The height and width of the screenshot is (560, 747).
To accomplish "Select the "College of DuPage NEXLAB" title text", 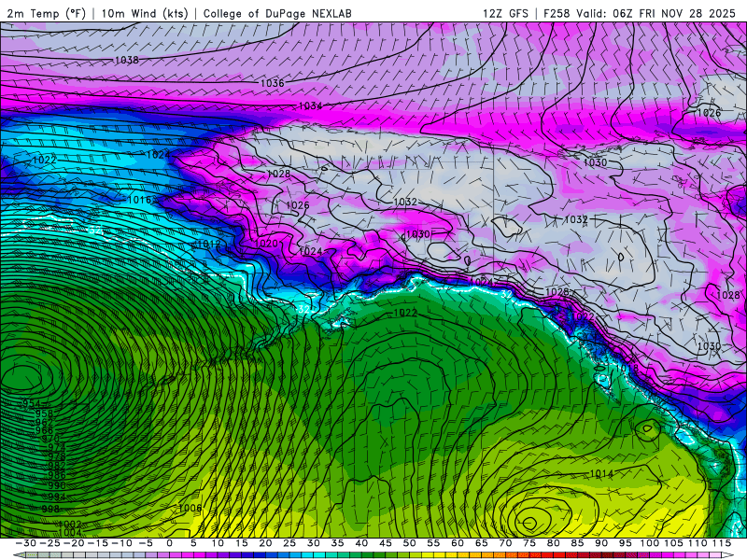I will point(277,13).
